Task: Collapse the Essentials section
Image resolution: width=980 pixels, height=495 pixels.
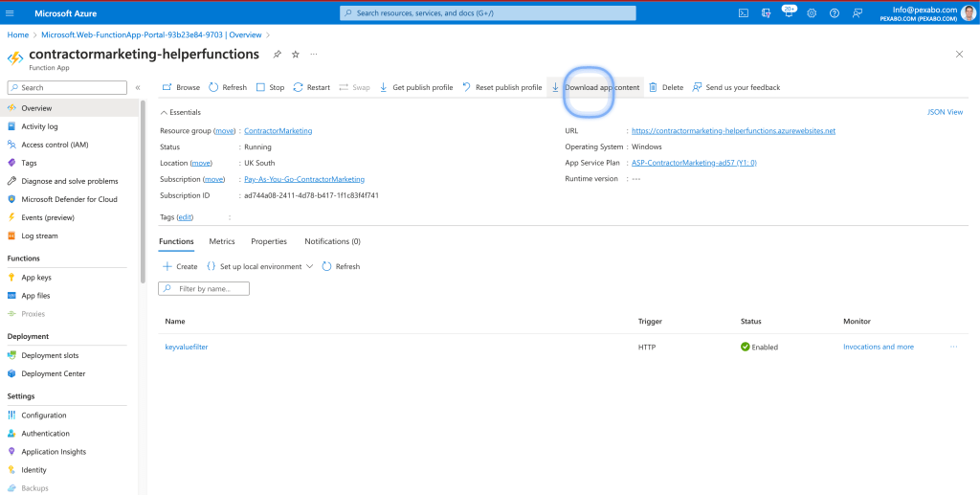Action: (x=181, y=113)
